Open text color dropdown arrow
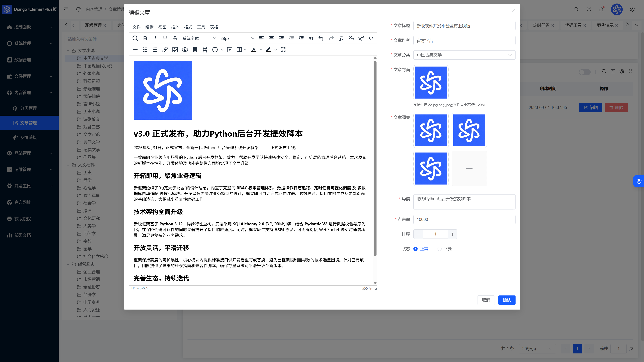Viewport: 644px width, 362px height. pos(261,50)
